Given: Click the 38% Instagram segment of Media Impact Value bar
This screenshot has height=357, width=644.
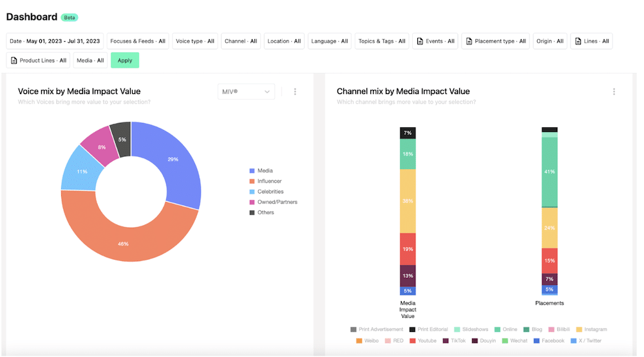Looking at the screenshot, I should coord(408,201).
